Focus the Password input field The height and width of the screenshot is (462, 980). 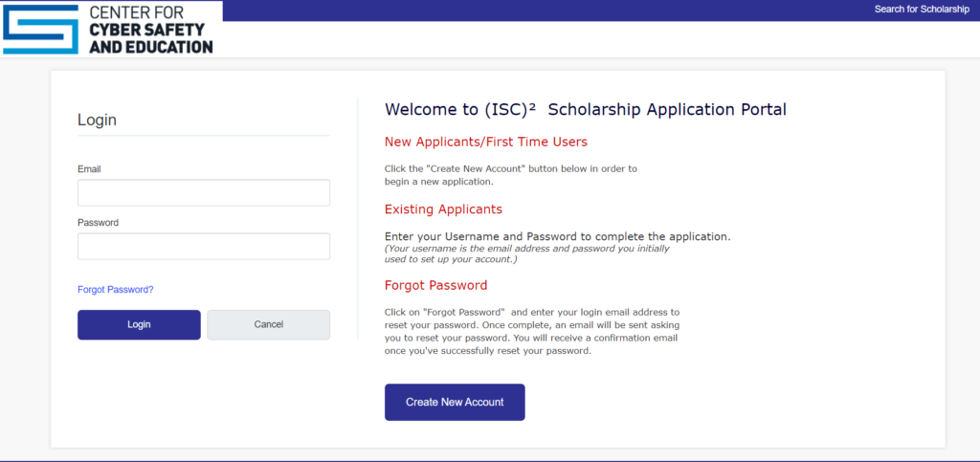click(204, 246)
